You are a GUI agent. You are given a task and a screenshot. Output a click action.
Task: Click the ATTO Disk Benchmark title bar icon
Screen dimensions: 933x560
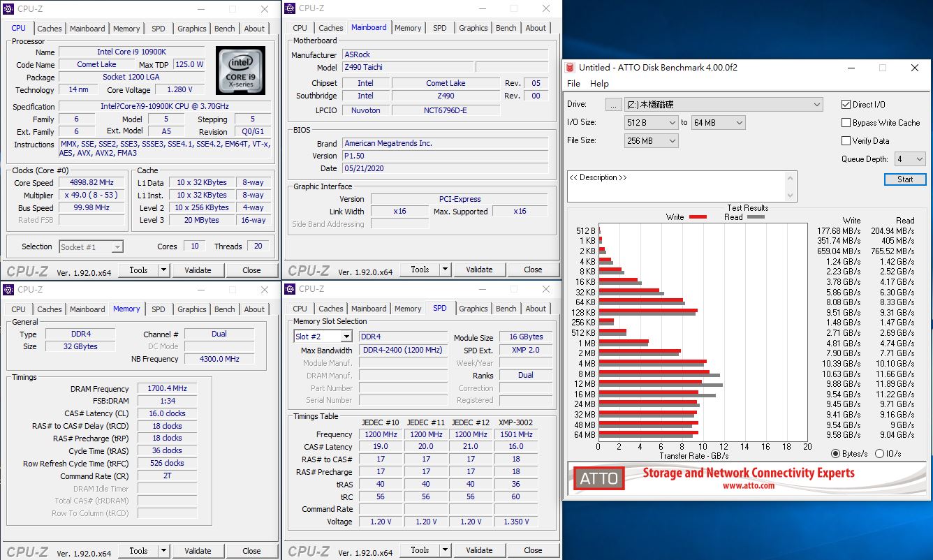pyautogui.click(x=571, y=68)
